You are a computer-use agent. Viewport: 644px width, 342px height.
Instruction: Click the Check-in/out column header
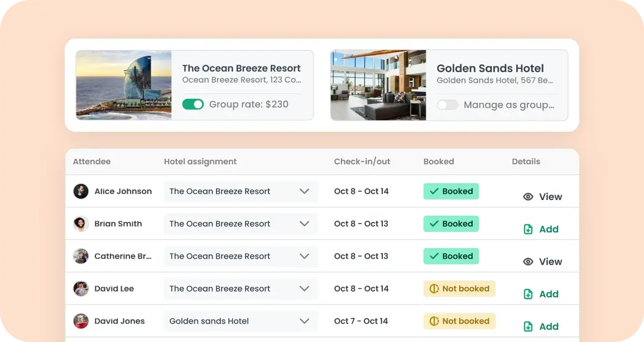[362, 161]
